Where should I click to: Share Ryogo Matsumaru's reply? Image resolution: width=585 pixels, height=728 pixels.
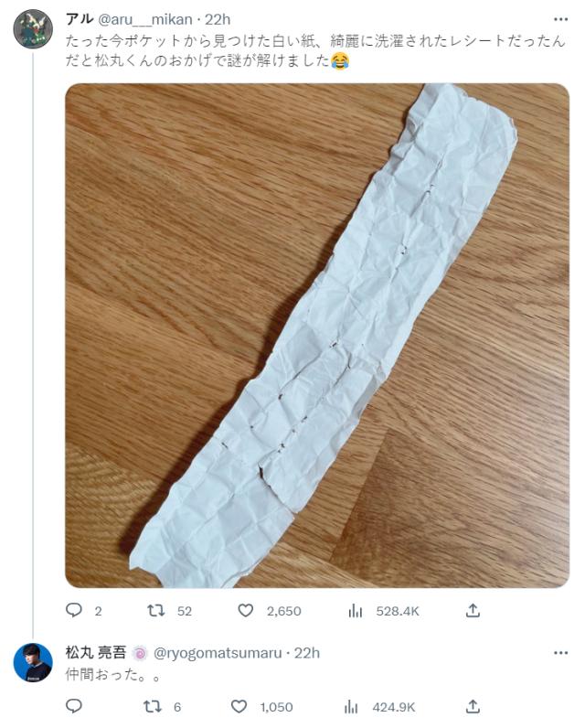pyautogui.click(x=473, y=706)
